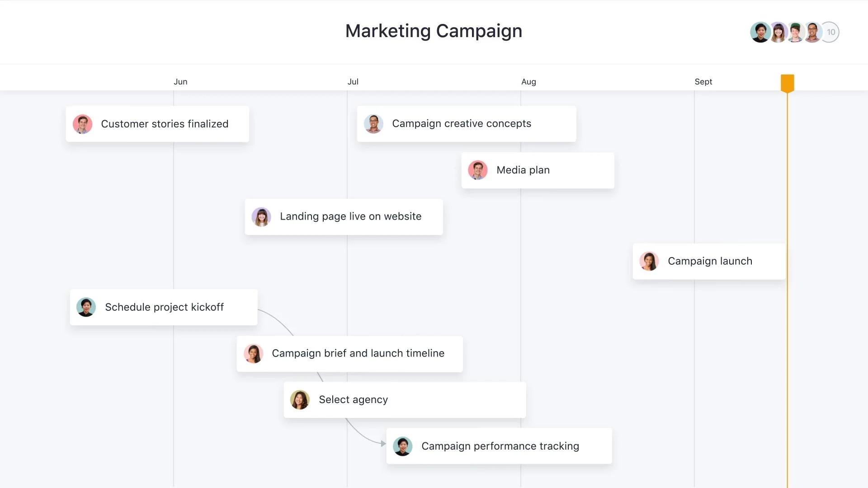Toggle visibility of Media plan card
The image size is (868, 488).
pos(537,170)
